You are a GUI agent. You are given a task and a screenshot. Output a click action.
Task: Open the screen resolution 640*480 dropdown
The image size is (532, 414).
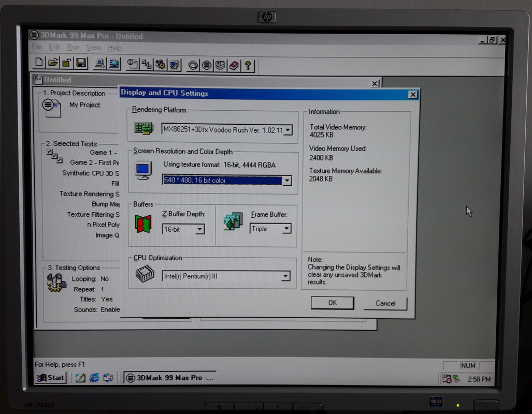[287, 181]
